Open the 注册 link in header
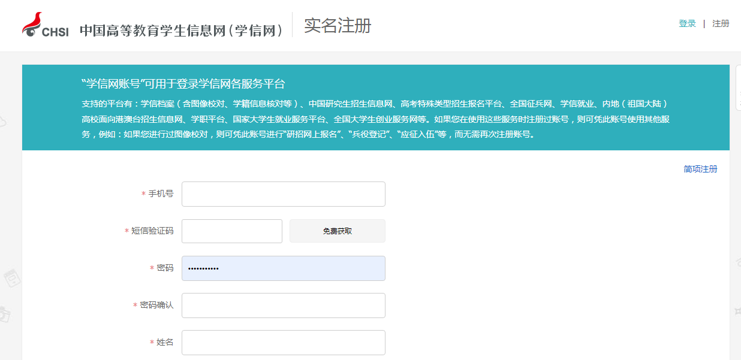 pyautogui.click(x=721, y=24)
